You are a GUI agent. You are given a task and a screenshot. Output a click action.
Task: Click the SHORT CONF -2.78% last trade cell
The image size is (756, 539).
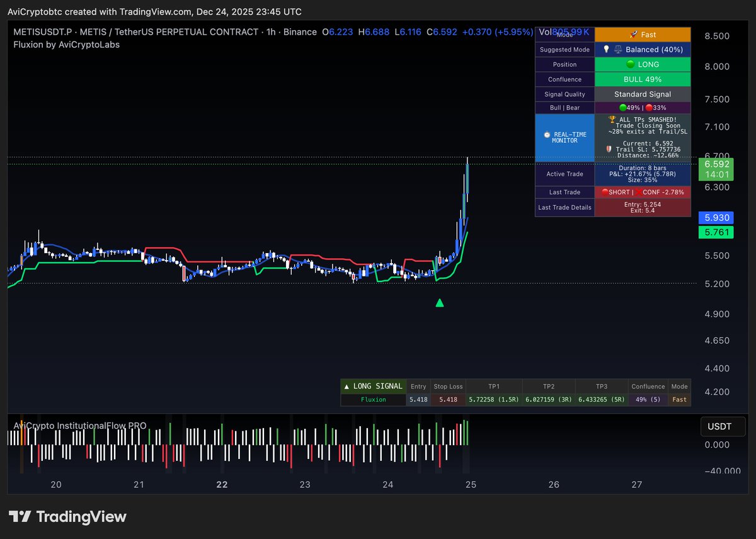coord(643,192)
